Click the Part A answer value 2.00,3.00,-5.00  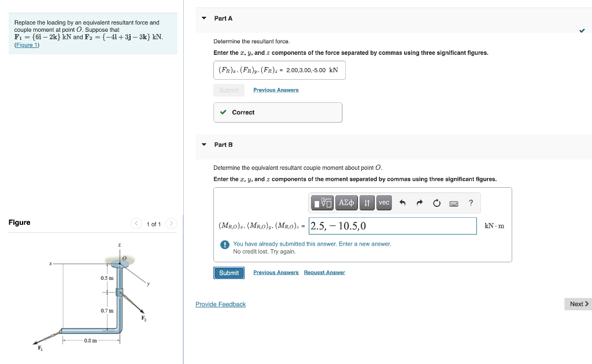pos(306,70)
